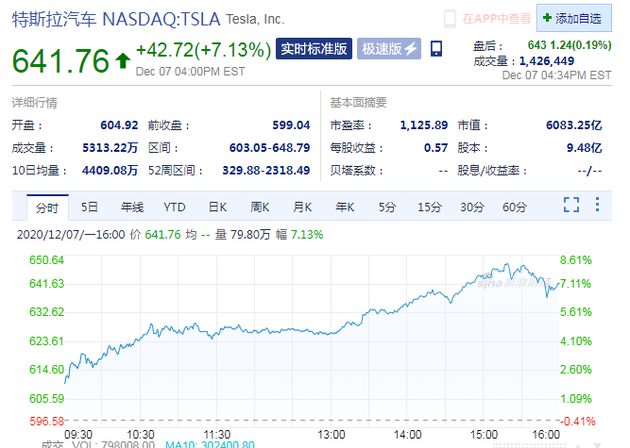Click the green plus icon in 添加自选

[546, 18]
